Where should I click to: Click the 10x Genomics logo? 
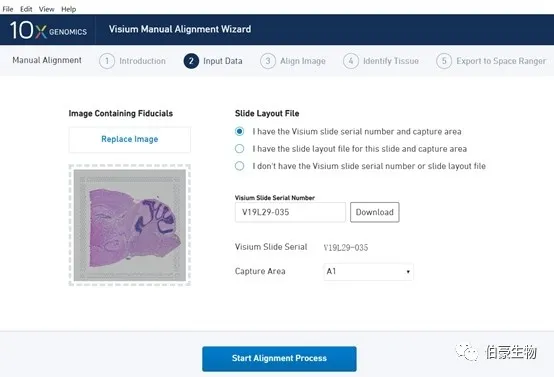48,30
